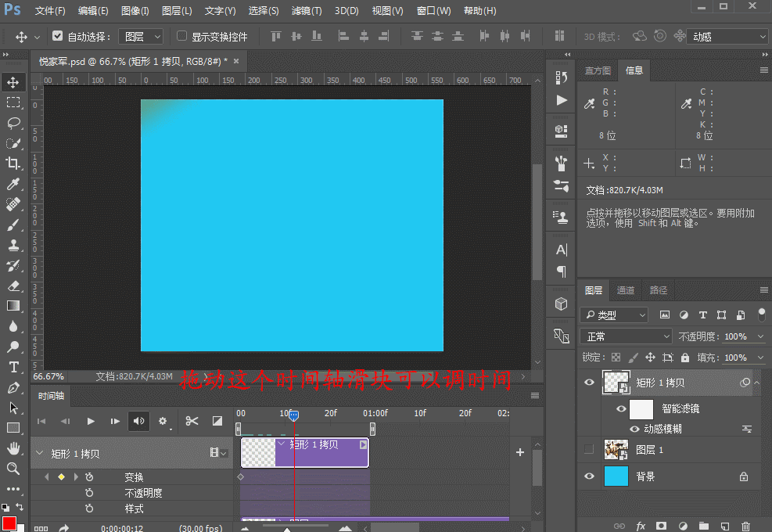The width and height of the screenshot is (772, 532).
Task: Toggle the 变换 keyframe stopwatch
Action: pyautogui.click(x=89, y=476)
